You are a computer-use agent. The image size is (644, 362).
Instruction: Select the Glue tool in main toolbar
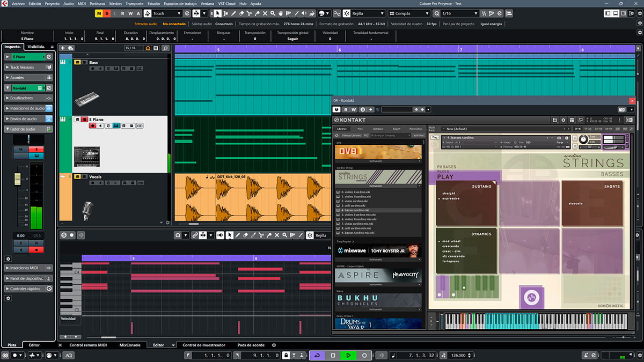click(x=258, y=13)
